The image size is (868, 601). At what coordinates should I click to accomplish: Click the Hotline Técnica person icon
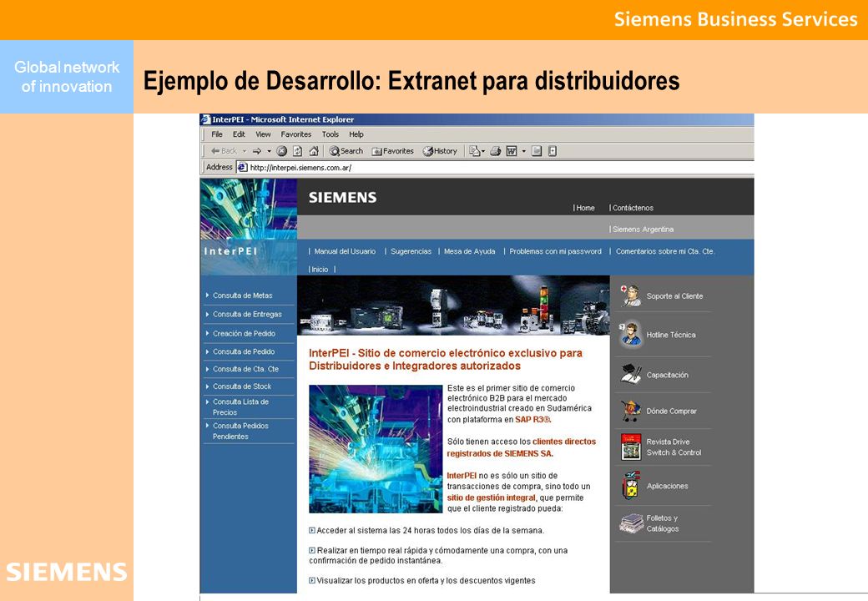(x=630, y=334)
